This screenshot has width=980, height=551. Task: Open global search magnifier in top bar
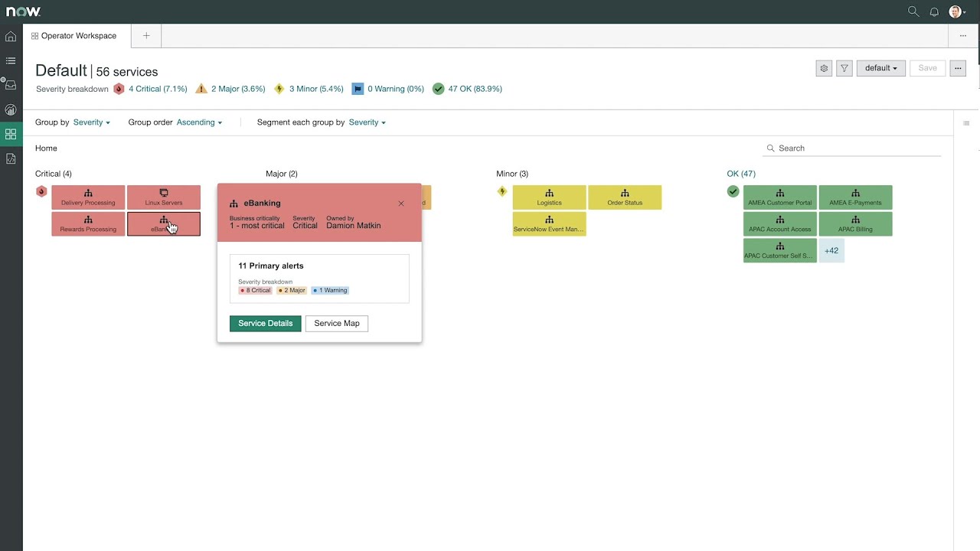[x=913, y=11]
